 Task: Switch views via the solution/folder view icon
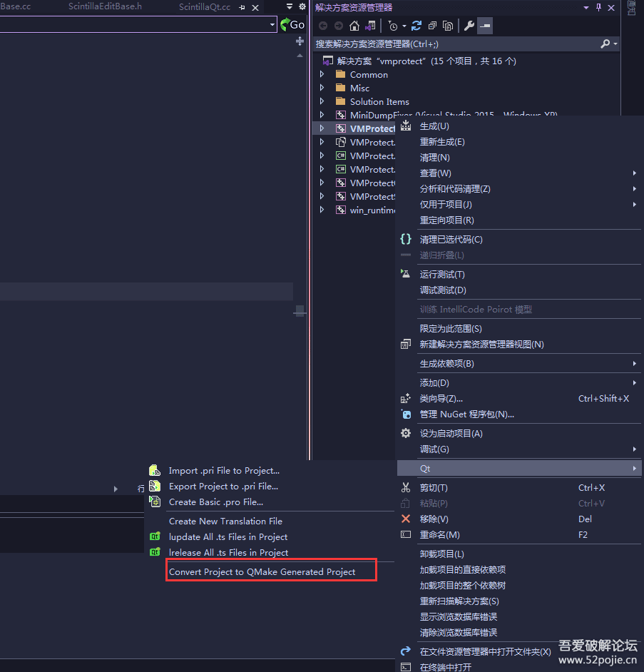370,26
